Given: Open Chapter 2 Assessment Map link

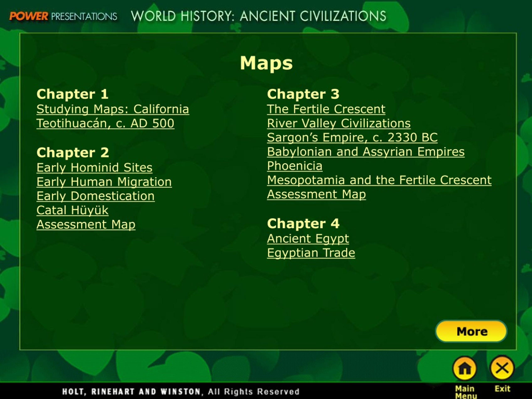Looking at the screenshot, I should (86, 225).
